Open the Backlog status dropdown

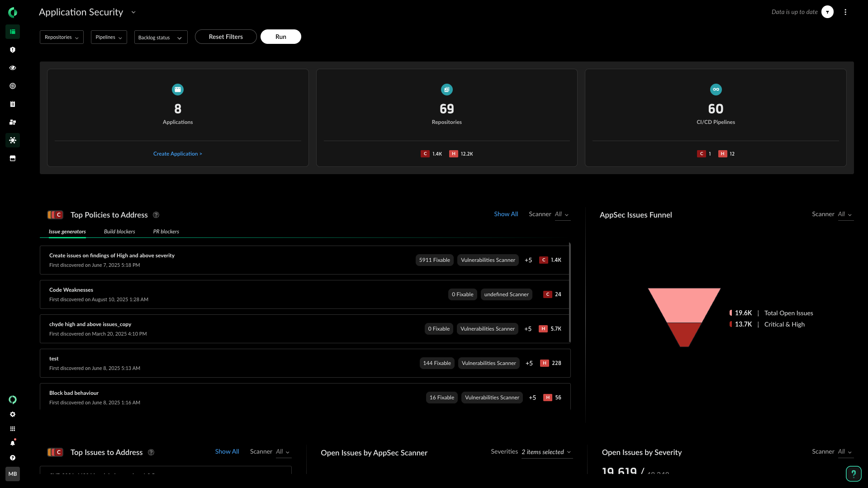(x=161, y=38)
